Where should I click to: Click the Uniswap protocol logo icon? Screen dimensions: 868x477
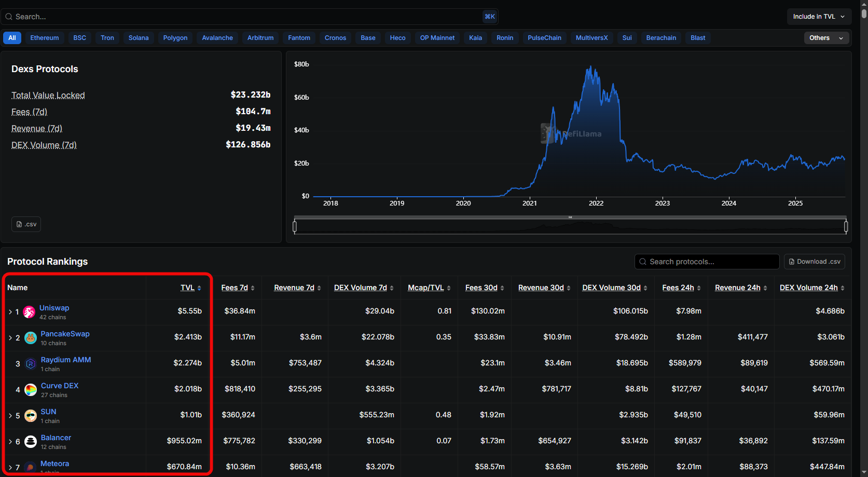pyautogui.click(x=30, y=312)
